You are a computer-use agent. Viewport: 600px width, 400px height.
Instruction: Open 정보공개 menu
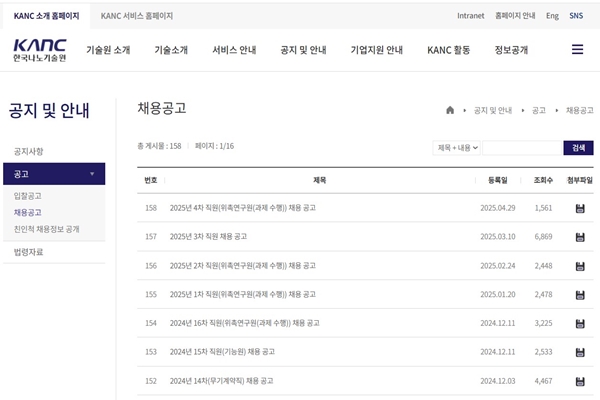[511, 50]
